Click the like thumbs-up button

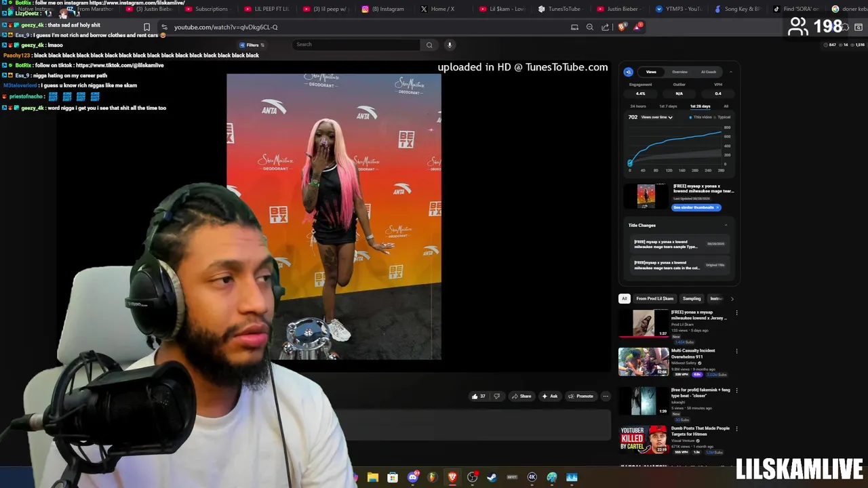(x=478, y=396)
